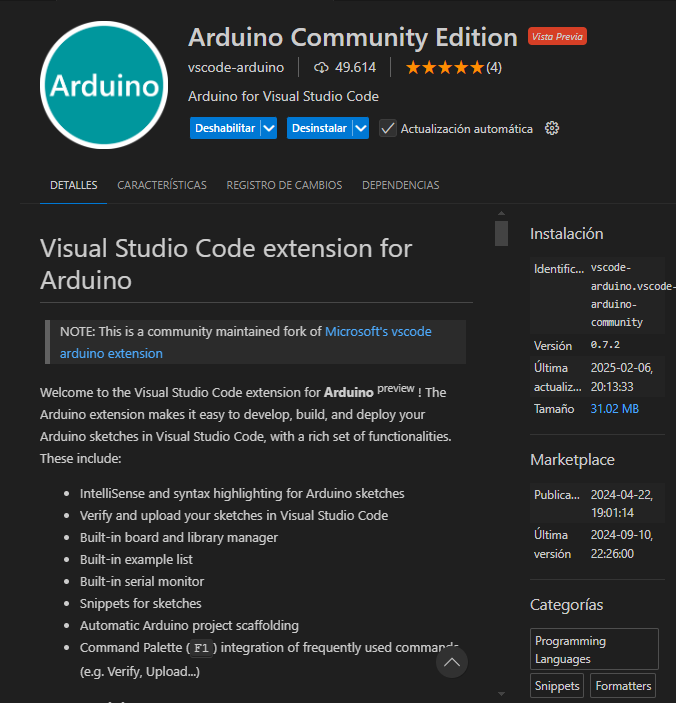This screenshot has height=703, width=676.
Task: Click the version value 0.7.2
Action: coord(605,345)
